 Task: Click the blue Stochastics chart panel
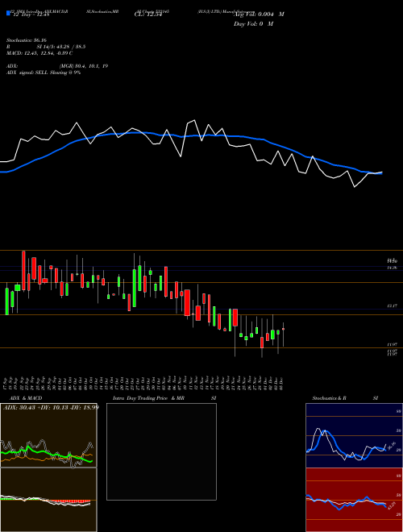pos(354,435)
